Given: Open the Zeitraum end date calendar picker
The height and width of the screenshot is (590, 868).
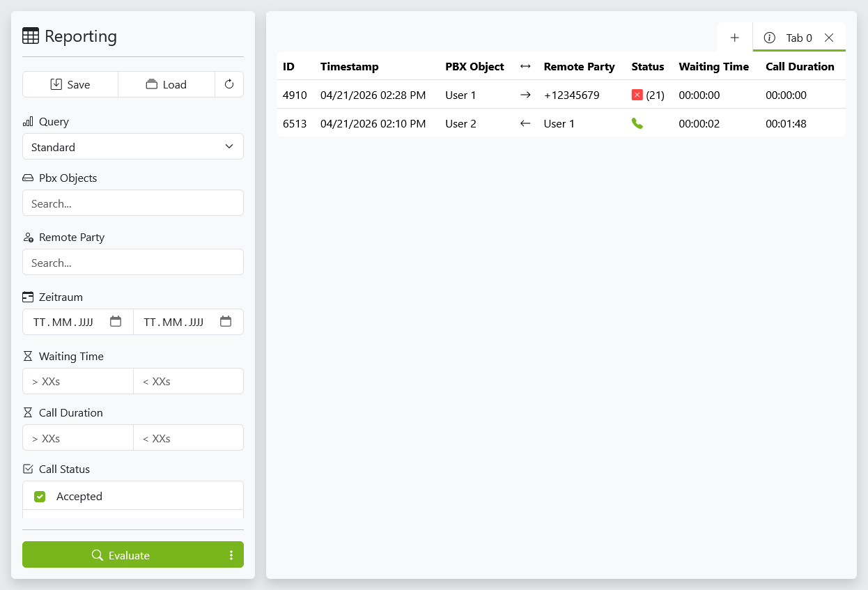Looking at the screenshot, I should (x=226, y=322).
